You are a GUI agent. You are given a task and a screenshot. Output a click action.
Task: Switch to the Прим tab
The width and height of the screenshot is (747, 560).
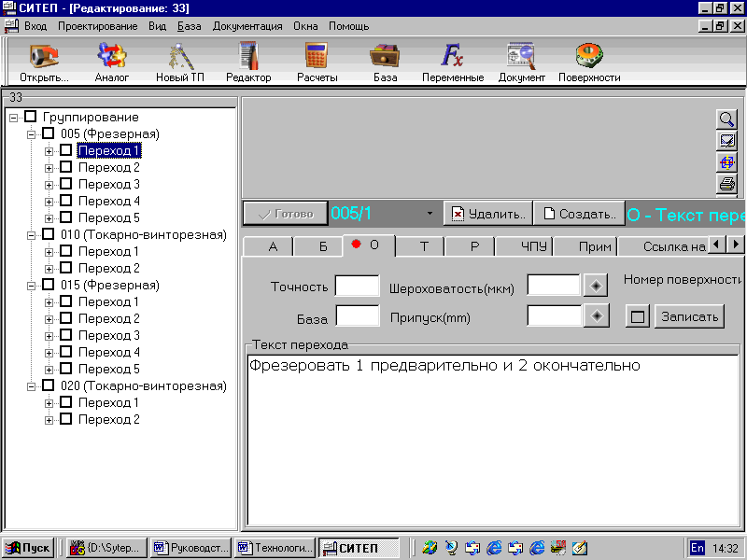point(586,246)
